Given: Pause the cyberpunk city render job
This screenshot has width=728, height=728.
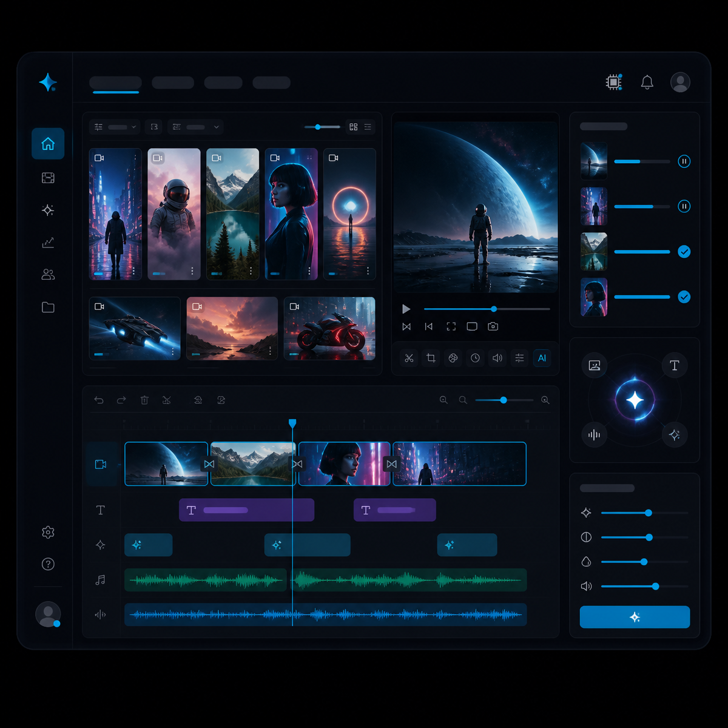Looking at the screenshot, I should [684, 206].
